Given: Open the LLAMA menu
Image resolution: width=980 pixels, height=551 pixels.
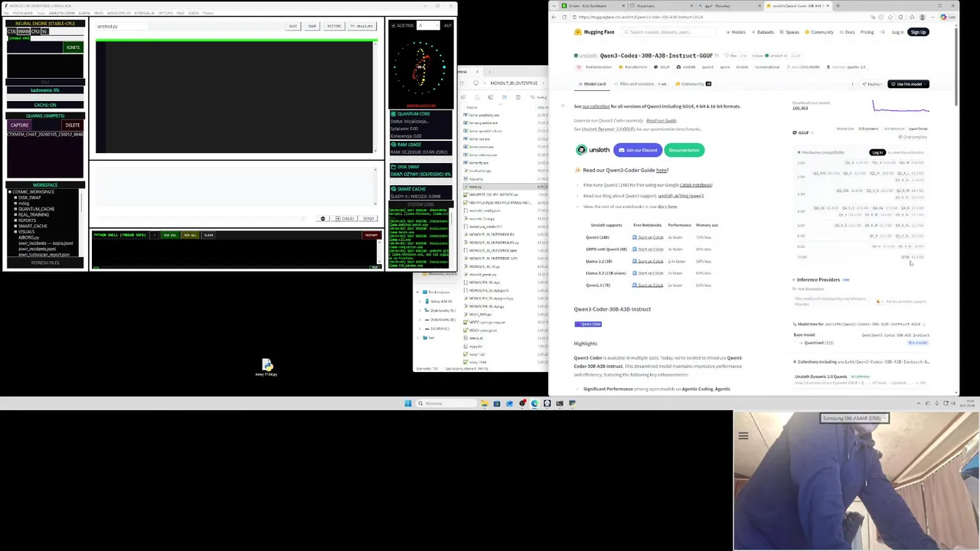Looking at the screenshot, I should click(84, 13).
